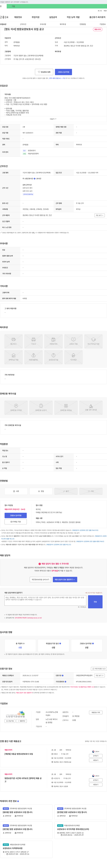Click the 관심정보 등록 heart button

(x=44, y=72)
